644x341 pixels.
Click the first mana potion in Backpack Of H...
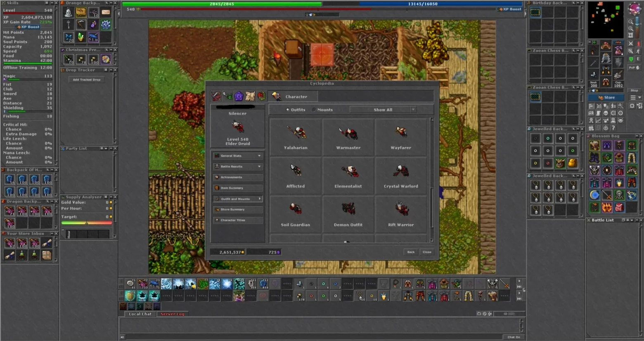coord(10,179)
